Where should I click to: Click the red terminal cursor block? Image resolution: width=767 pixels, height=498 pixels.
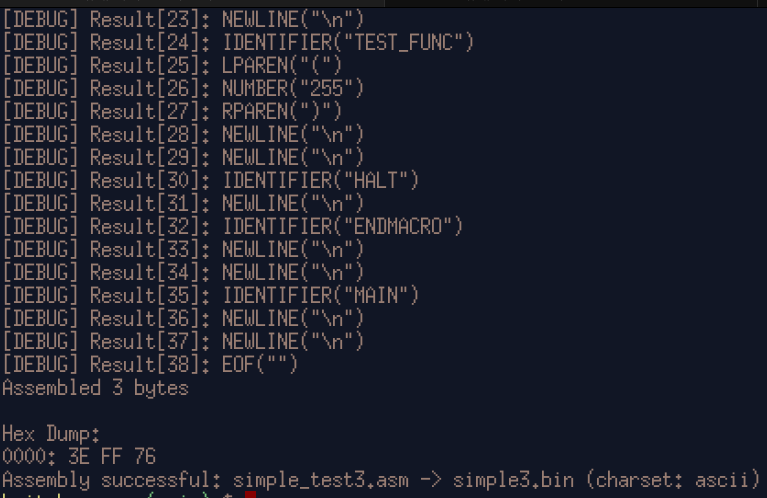click(251, 494)
